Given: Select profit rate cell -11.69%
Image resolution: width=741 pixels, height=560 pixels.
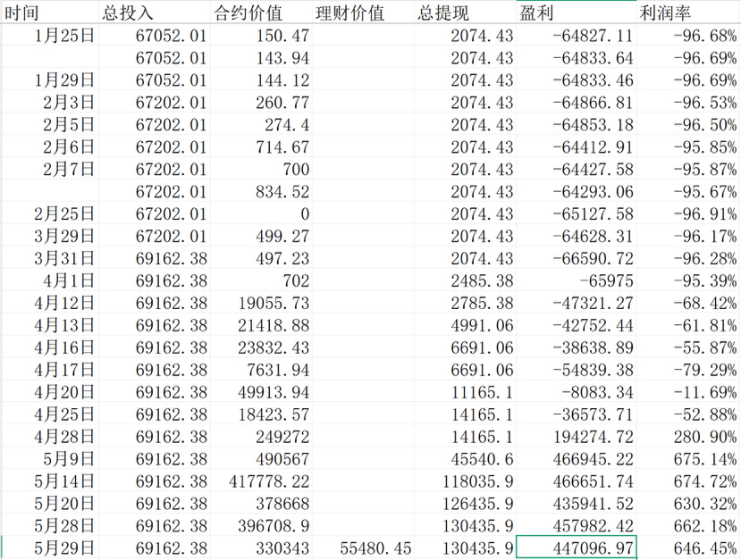Looking at the screenshot, I should click(688, 392).
